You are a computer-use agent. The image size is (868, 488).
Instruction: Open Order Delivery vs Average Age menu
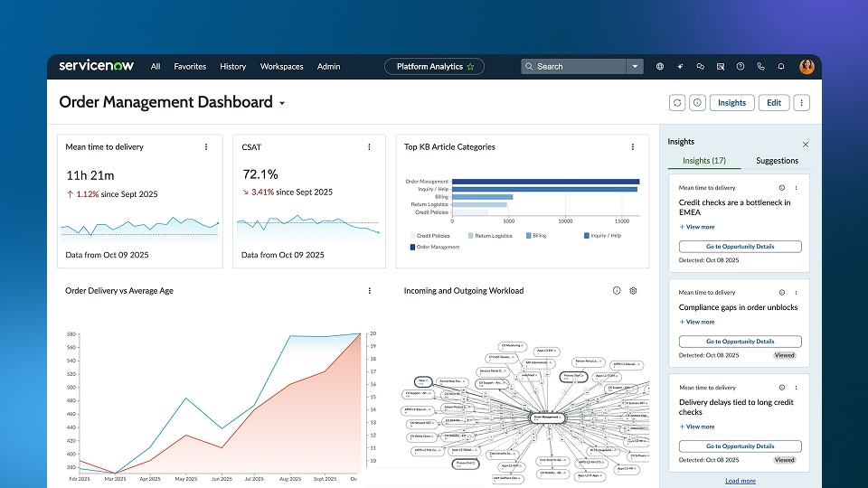click(x=370, y=290)
